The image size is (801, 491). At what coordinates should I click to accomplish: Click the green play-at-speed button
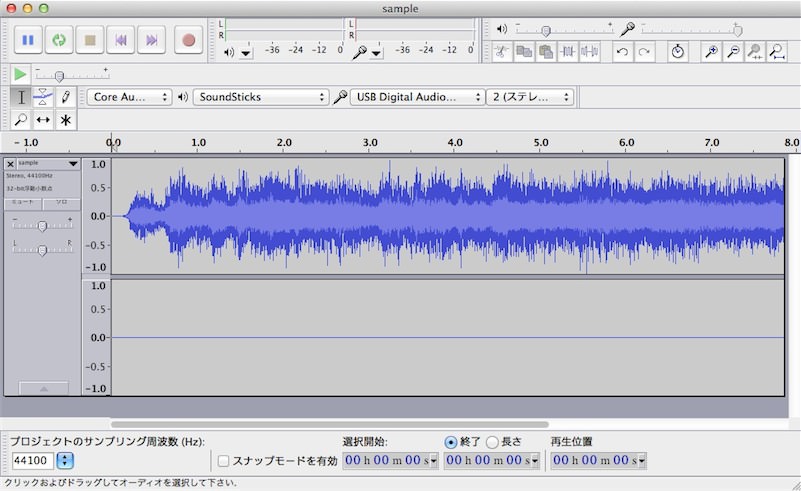20,75
